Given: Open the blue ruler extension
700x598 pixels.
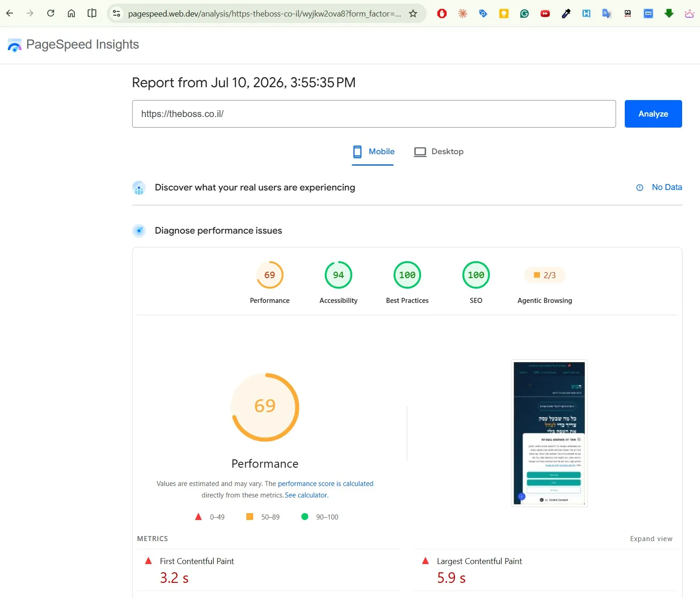Looking at the screenshot, I should 648,13.
